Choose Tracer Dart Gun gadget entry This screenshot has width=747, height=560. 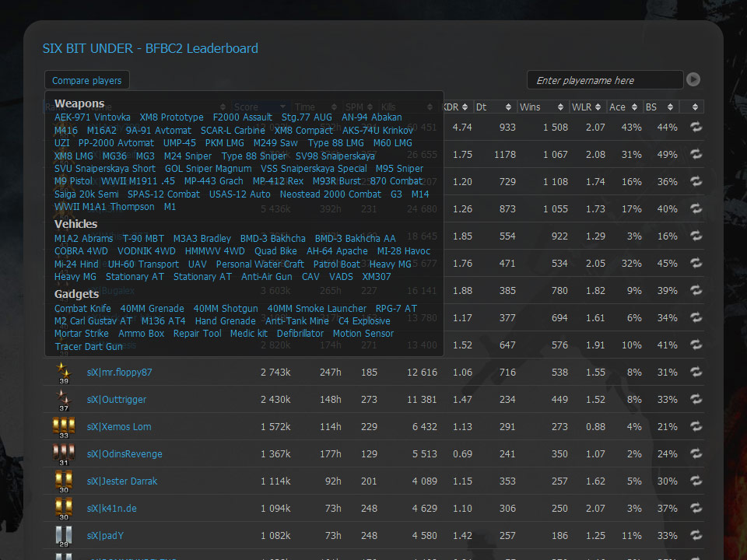(89, 347)
